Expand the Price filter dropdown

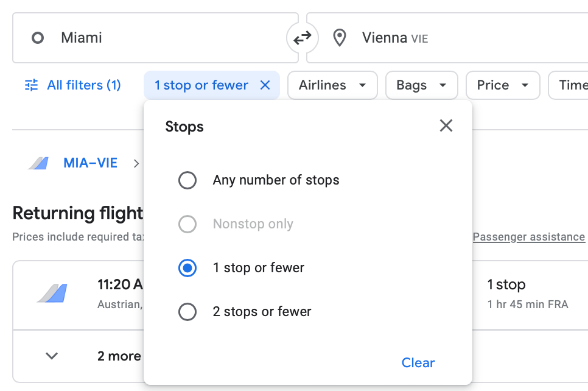(x=503, y=85)
